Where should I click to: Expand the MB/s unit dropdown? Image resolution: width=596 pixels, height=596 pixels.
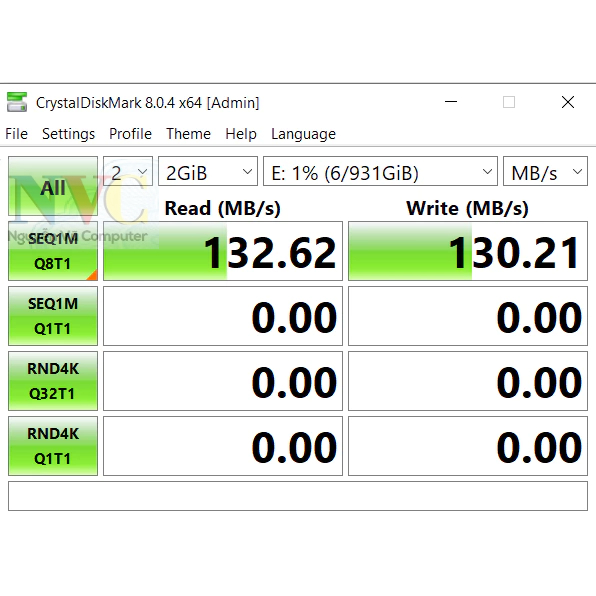pyautogui.click(x=545, y=171)
